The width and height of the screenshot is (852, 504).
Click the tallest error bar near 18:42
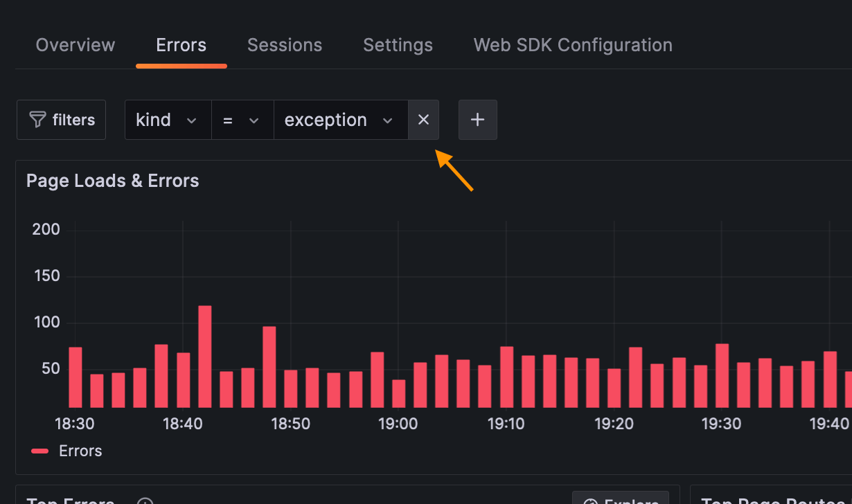[204, 357]
